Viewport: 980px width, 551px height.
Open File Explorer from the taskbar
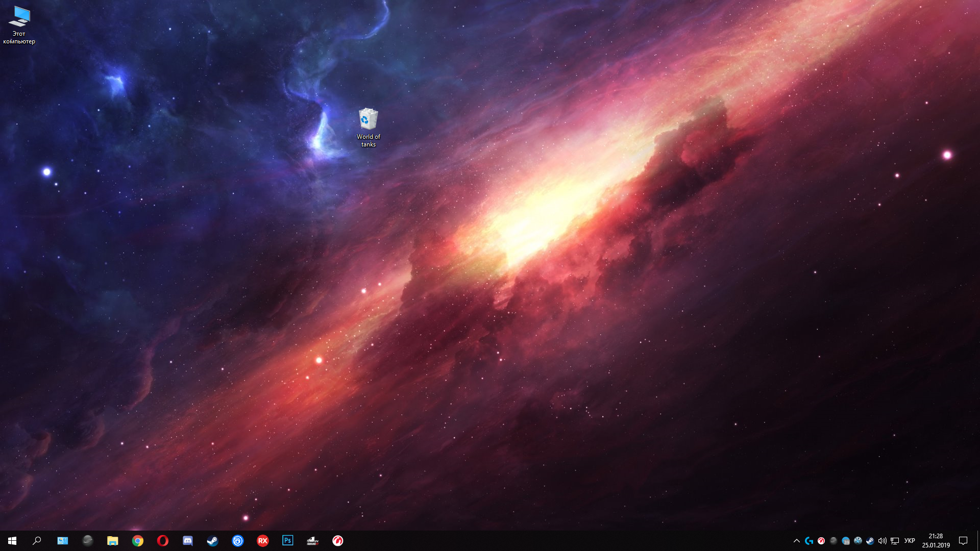(112, 541)
